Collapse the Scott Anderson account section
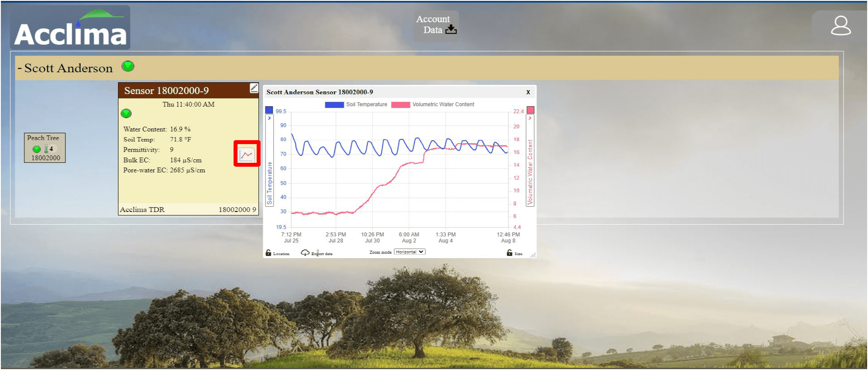 click(x=20, y=68)
